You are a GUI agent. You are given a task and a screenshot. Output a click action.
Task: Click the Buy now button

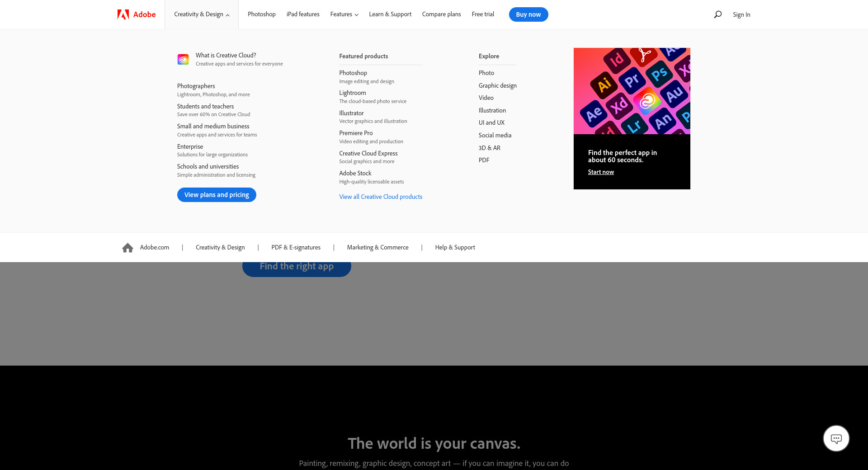click(x=528, y=14)
